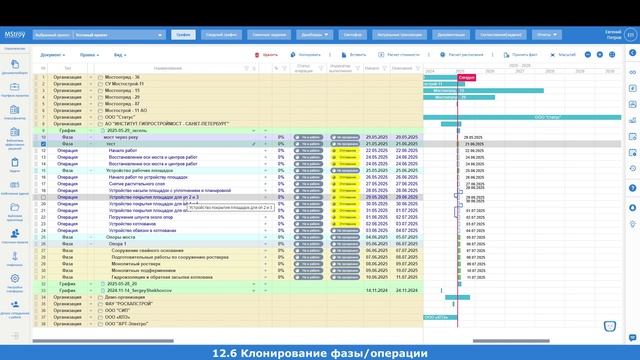Click the history clock icon in right sidebar
640x360 pixels.
633,168
